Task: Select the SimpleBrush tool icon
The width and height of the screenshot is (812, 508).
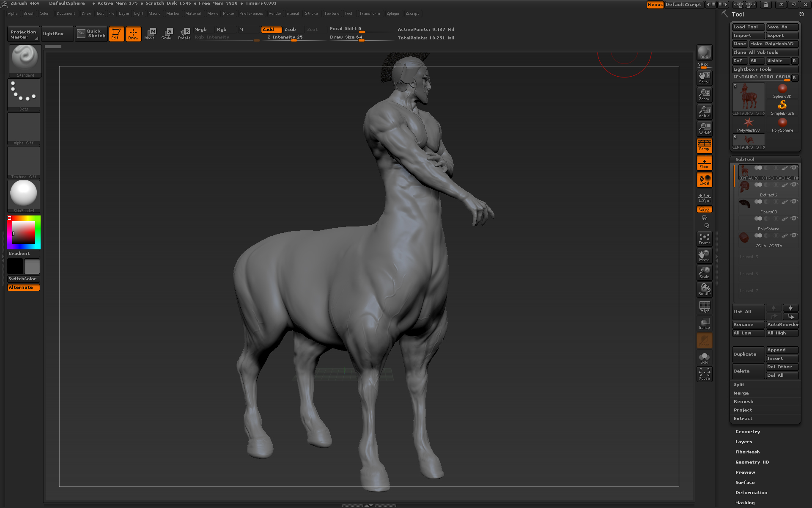Action: click(782, 107)
